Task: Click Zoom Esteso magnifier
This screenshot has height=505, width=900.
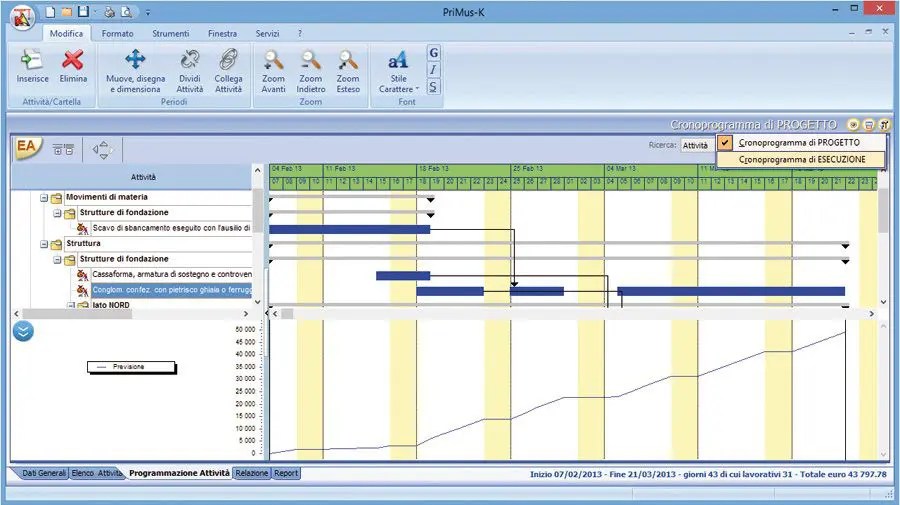Action: (x=348, y=71)
